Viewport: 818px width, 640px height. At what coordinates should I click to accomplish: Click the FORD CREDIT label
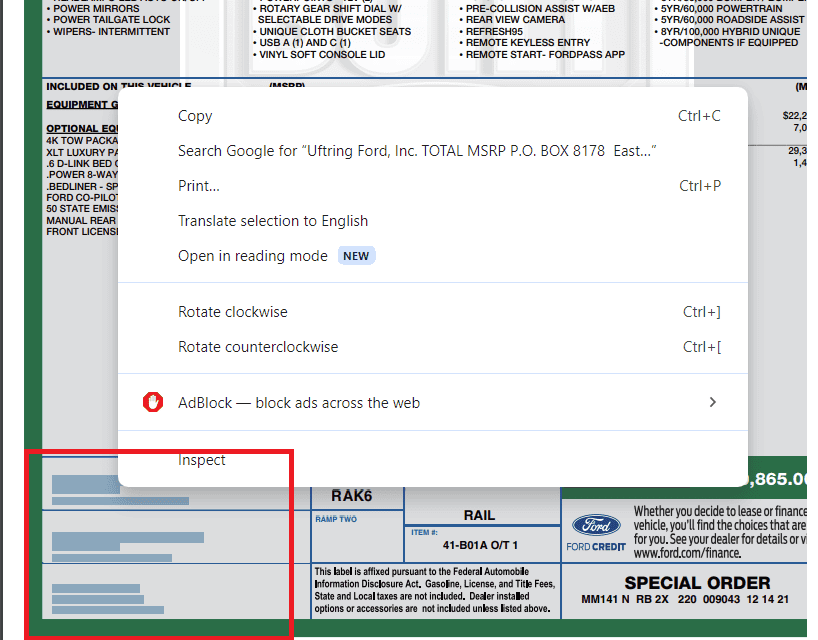point(596,547)
